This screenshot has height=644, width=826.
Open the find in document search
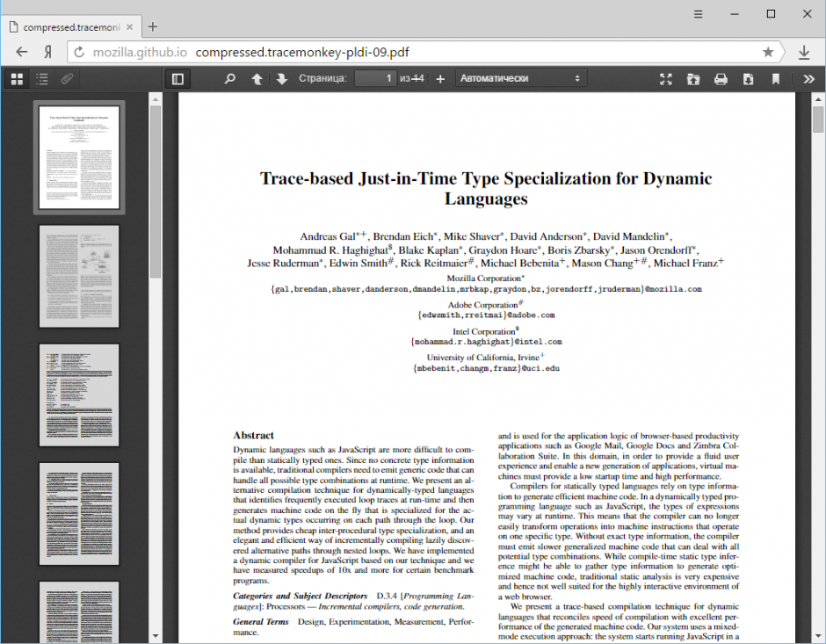pos(229,79)
